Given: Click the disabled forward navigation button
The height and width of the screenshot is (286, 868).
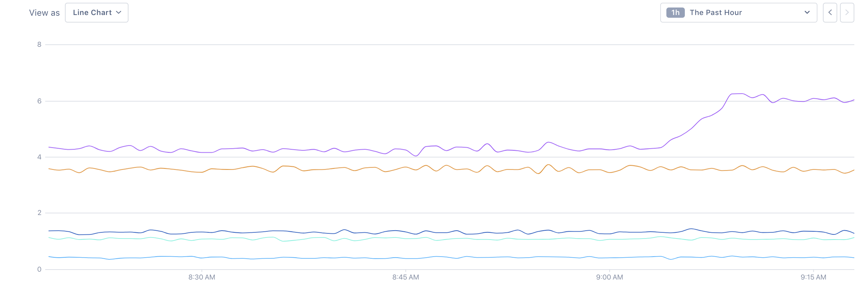Looking at the screenshot, I should coord(847,12).
